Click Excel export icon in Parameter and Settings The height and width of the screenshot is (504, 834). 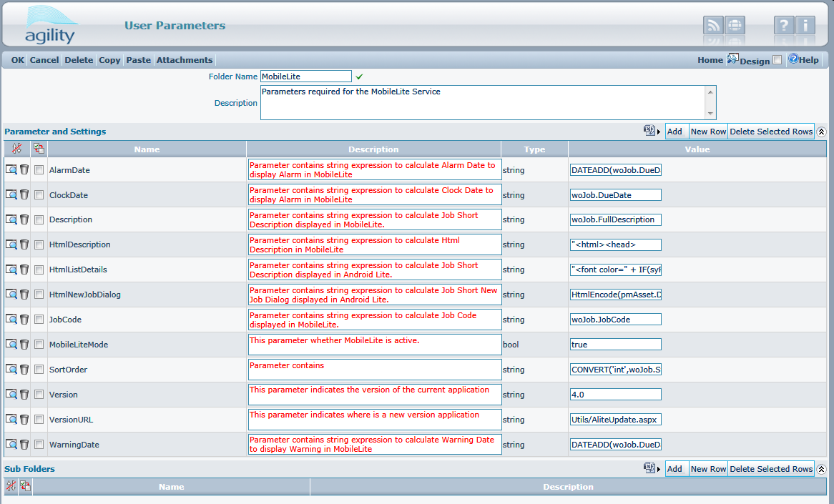point(649,131)
